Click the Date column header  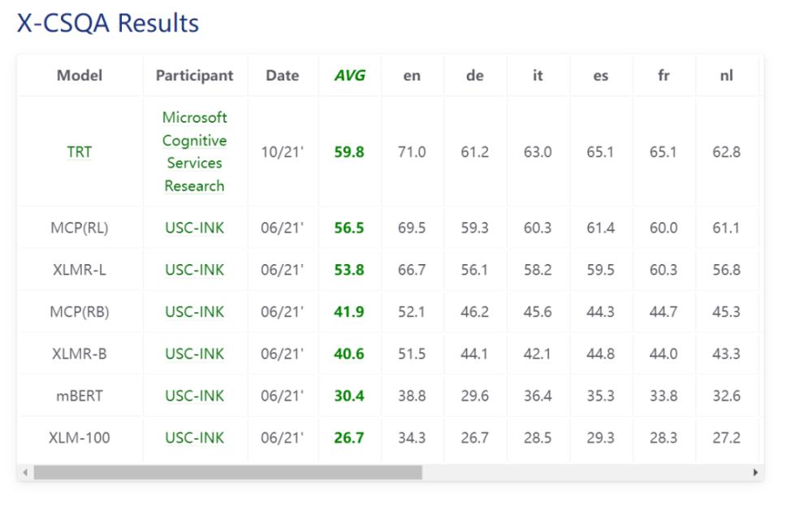pos(282,76)
